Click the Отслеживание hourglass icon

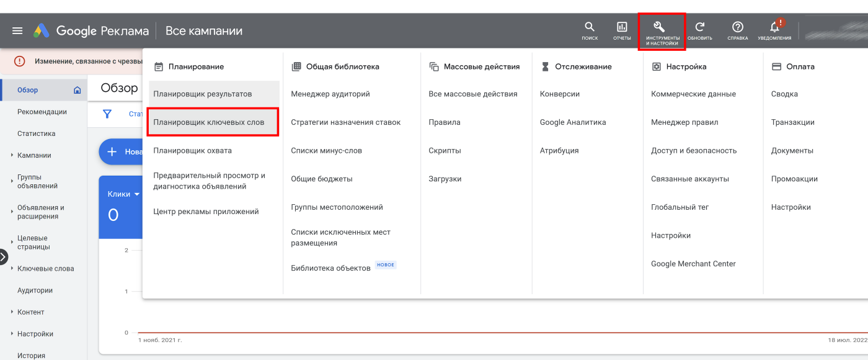(x=545, y=66)
